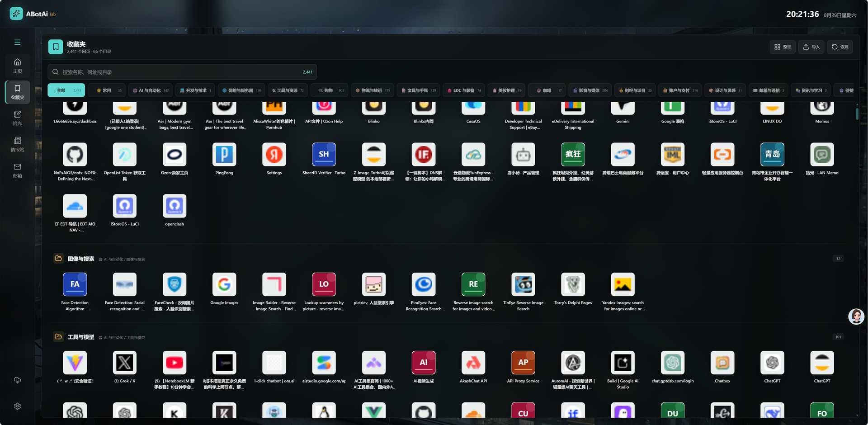
Task: Open 情报站 in the left sidebar
Action: 17,144
